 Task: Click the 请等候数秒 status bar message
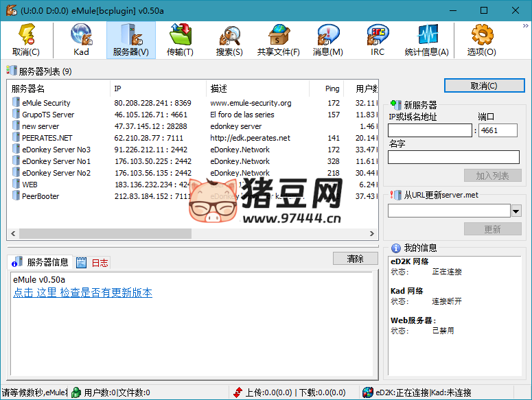point(34,392)
